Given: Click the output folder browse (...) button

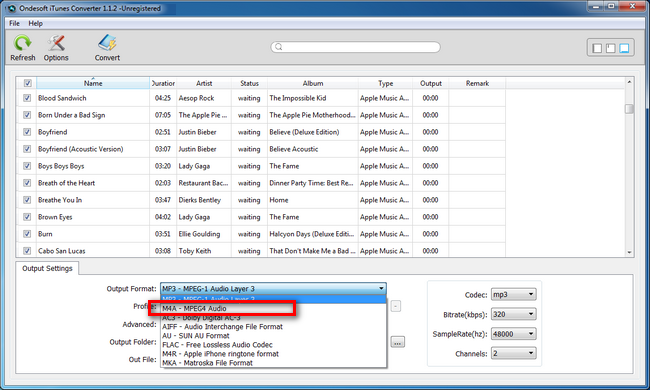Looking at the screenshot, I should click(x=398, y=342).
